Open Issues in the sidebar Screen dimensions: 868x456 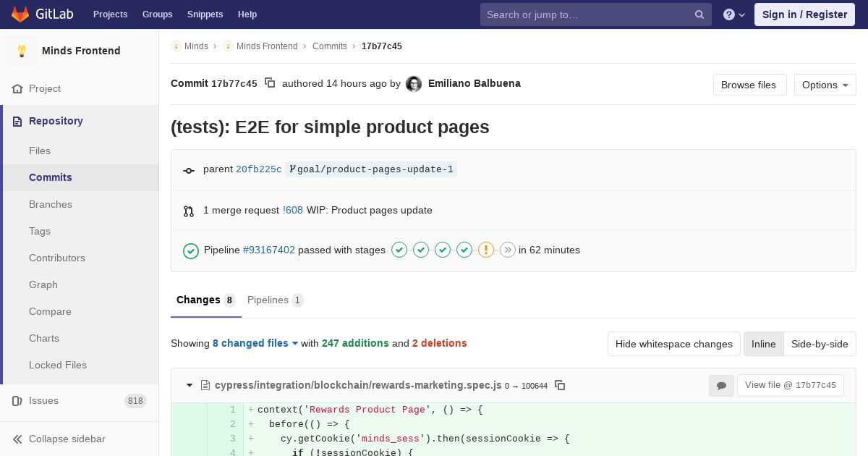pyautogui.click(x=80, y=400)
